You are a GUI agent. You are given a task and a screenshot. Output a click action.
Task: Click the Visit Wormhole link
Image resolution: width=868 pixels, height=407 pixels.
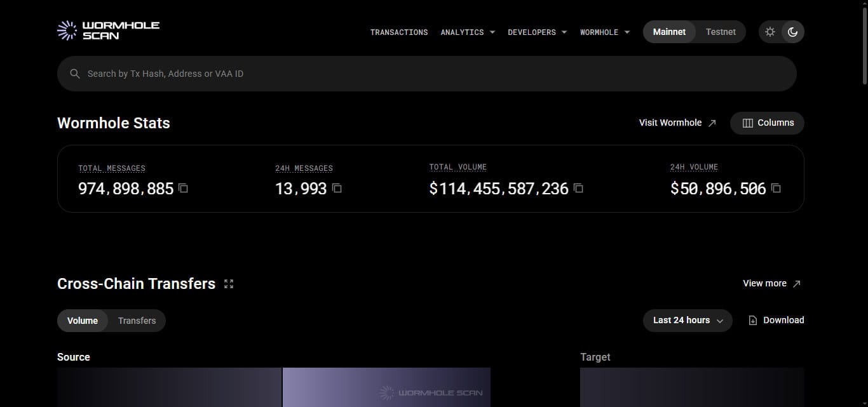(677, 123)
